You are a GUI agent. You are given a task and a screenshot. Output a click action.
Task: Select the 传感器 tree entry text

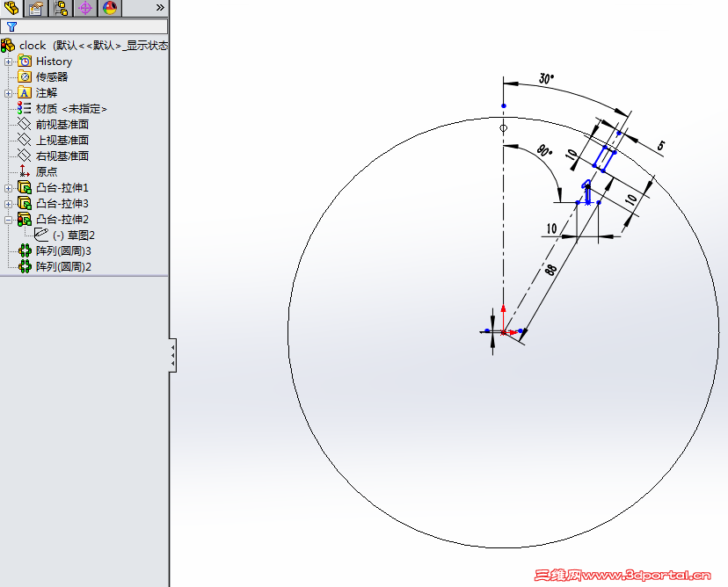click(52, 77)
